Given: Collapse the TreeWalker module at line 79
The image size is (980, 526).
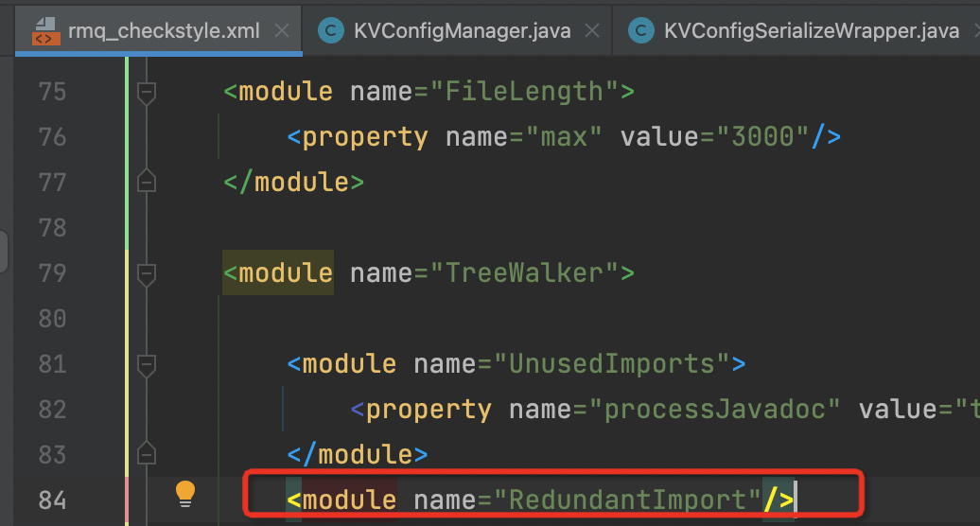Looking at the screenshot, I should point(147,274).
